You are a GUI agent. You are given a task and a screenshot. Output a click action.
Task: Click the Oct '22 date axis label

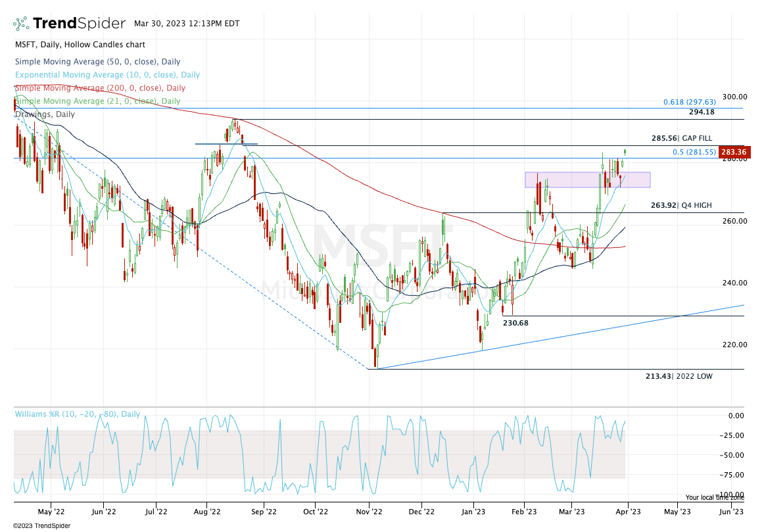pos(316,512)
